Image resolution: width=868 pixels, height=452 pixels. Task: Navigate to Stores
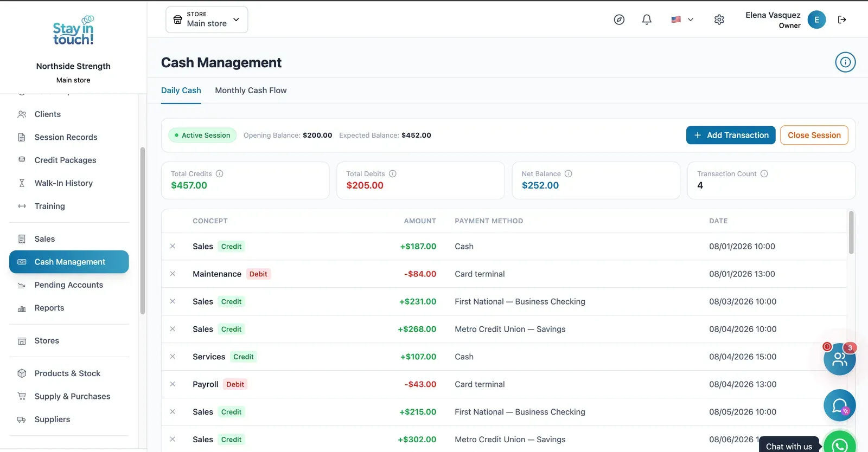tap(69, 341)
